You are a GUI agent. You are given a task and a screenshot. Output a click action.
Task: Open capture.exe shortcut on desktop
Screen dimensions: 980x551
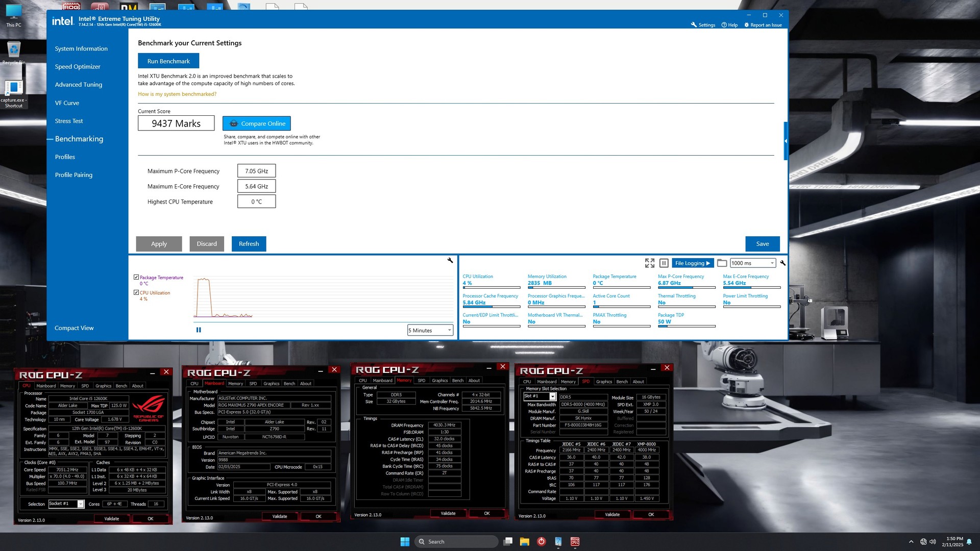point(14,94)
